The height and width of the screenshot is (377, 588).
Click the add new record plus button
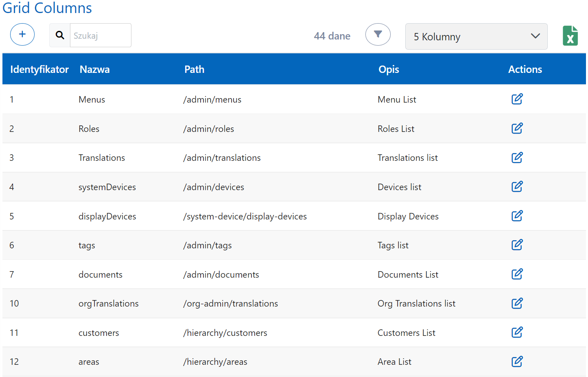(x=22, y=35)
